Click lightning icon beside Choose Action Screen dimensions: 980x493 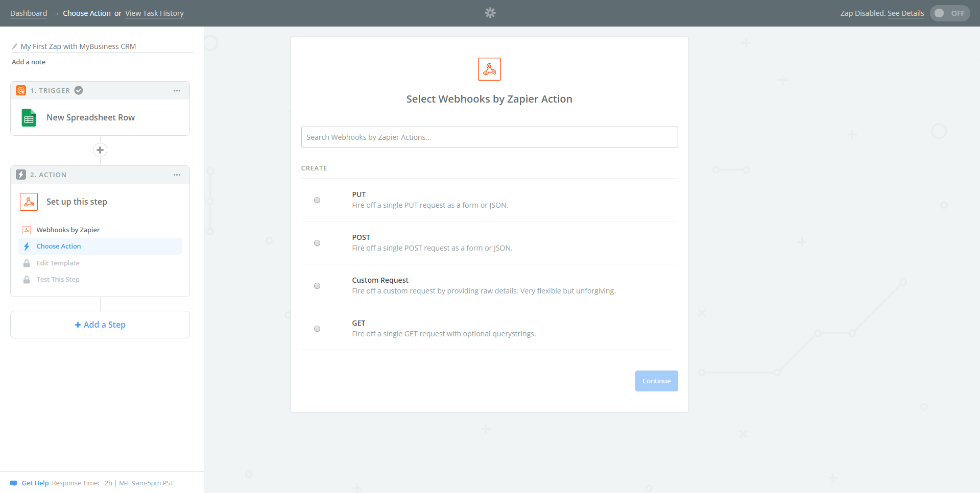pos(27,246)
